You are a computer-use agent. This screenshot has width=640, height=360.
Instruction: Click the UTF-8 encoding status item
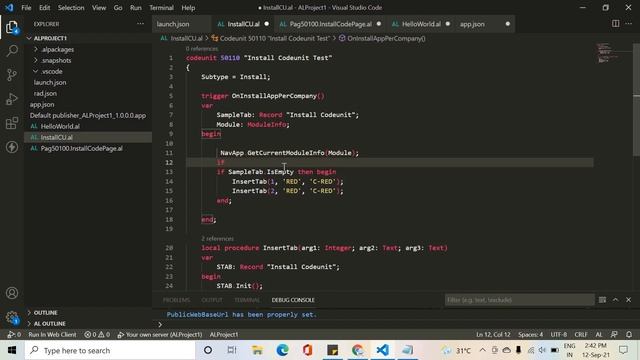[x=559, y=335]
